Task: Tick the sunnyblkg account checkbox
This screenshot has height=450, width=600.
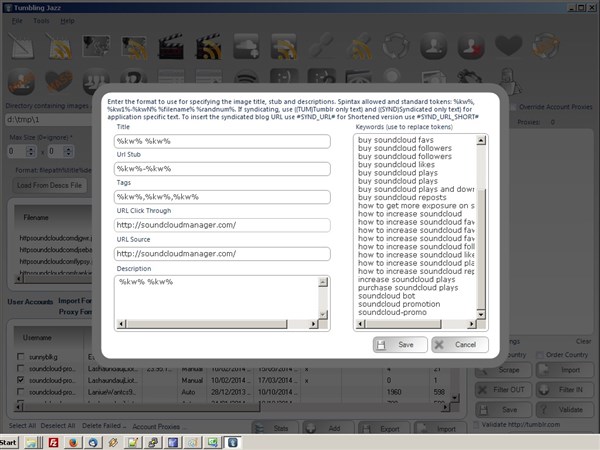Action: 21,357
